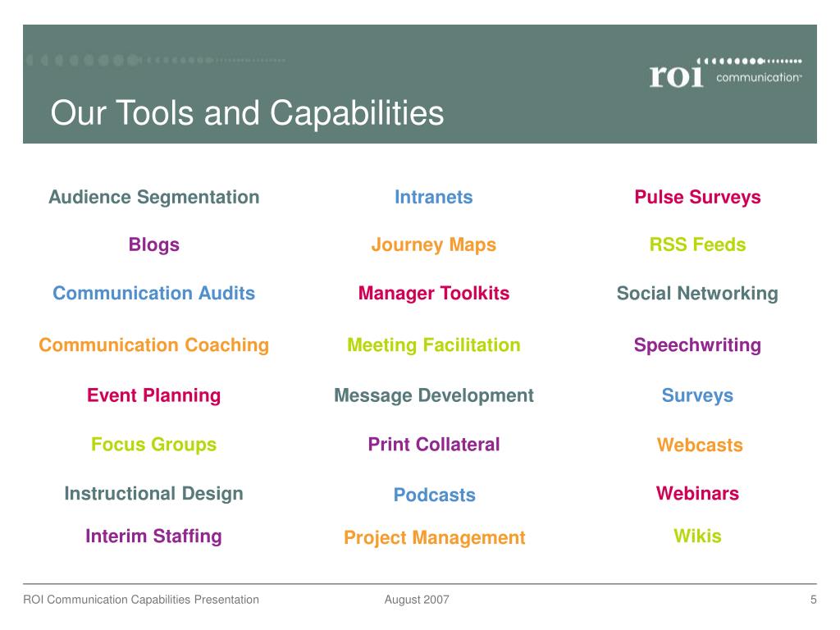Select 'Journey Maps' text

coord(434,244)
